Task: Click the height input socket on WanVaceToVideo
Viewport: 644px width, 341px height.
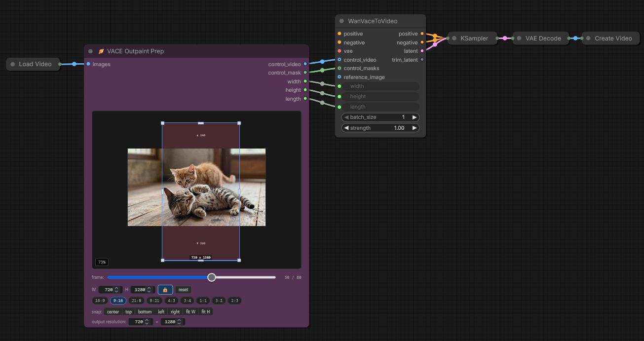Action: (x=339, y=97)
